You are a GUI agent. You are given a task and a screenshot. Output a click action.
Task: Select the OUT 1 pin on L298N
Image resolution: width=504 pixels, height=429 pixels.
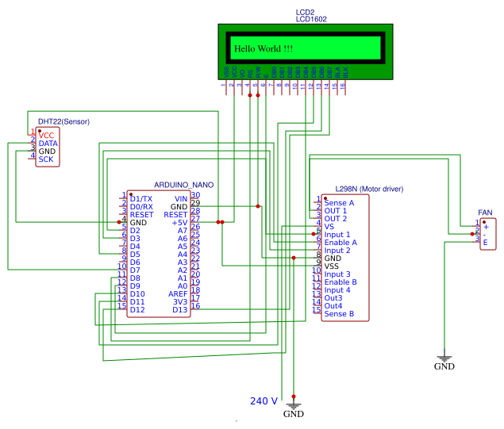tap(336, 211)
